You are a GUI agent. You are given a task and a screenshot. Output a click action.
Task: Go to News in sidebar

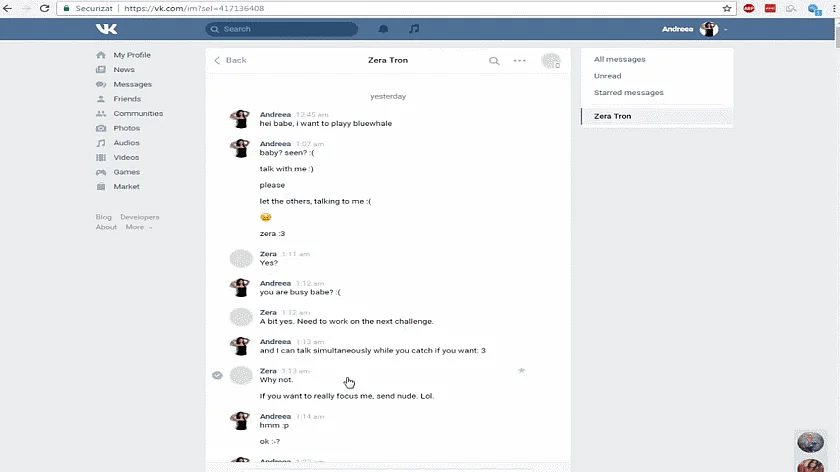pyautogui.click(x=124, y=70)
